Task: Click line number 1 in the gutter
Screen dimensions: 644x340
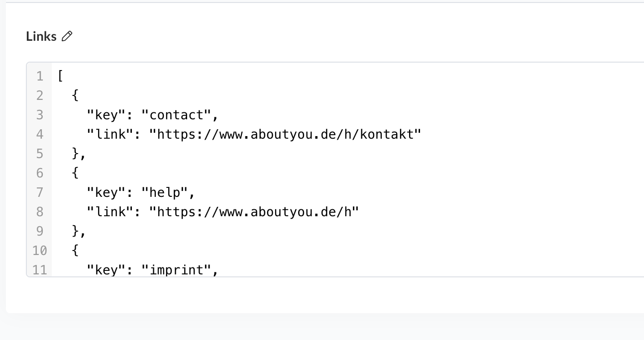Action: (40, 76)
